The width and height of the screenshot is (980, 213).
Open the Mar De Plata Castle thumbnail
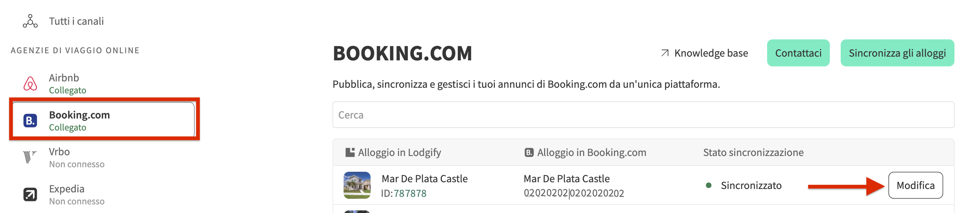[x=357, y=185]
